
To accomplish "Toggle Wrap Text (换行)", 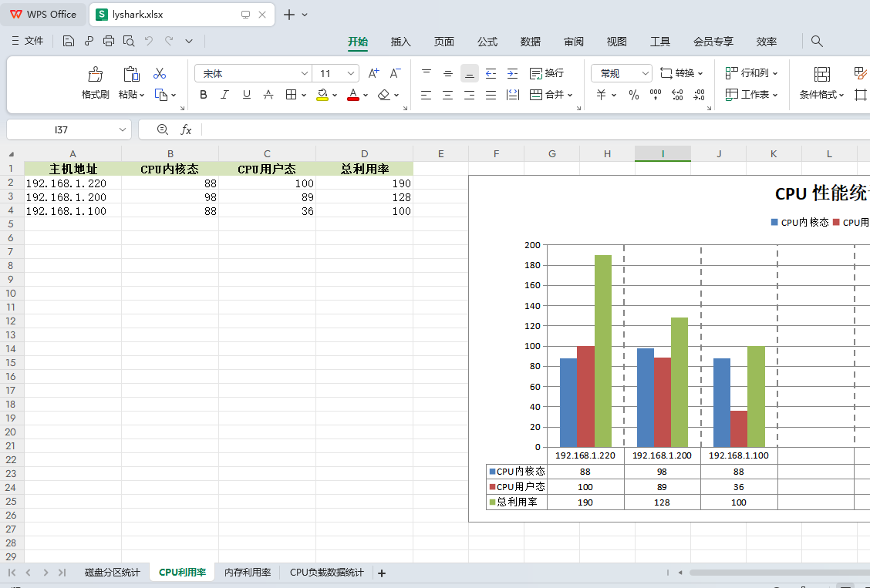I will click(x=547, y=73).
